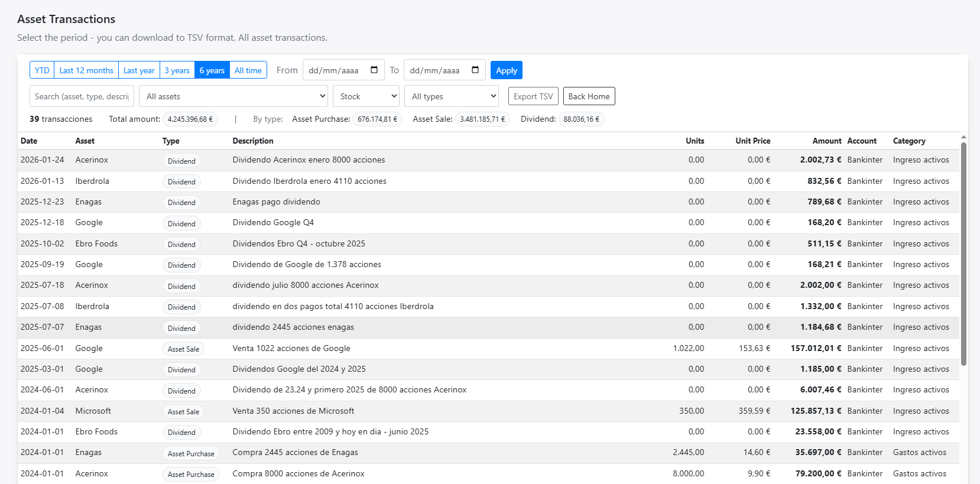
Task: Click the table's vertical scrollbar
Action: click(963, 254)
